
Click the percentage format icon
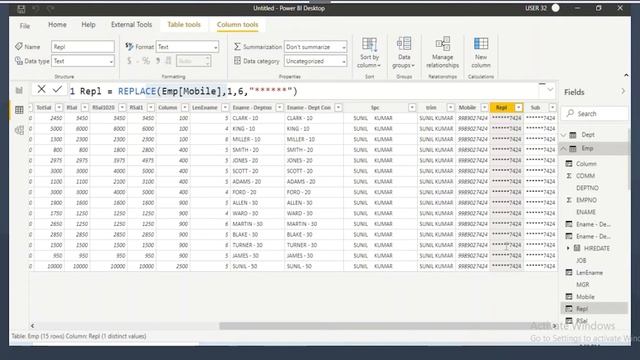[x=146, y=61]
